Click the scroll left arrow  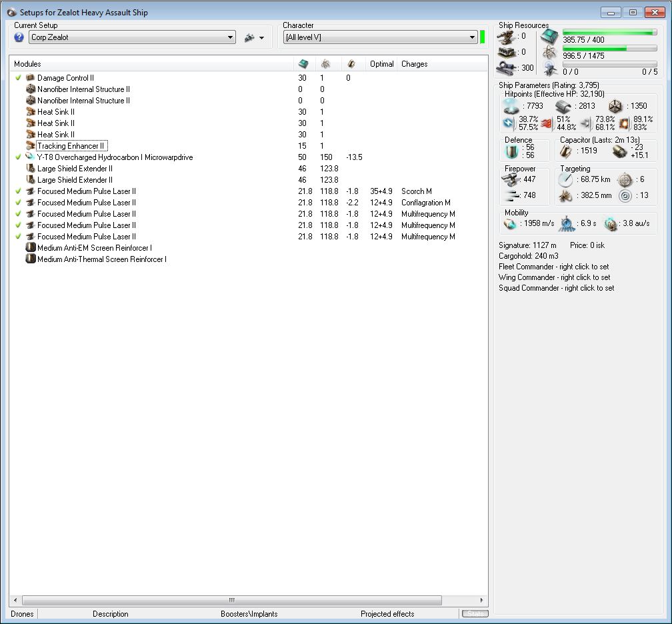15,600
